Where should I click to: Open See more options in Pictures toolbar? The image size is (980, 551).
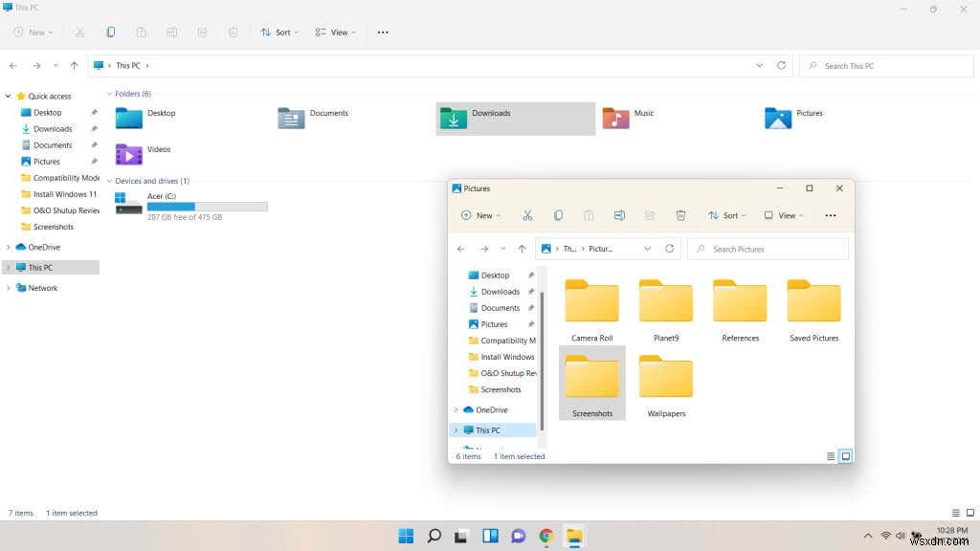pyautogui.click(x=830, y=215)
